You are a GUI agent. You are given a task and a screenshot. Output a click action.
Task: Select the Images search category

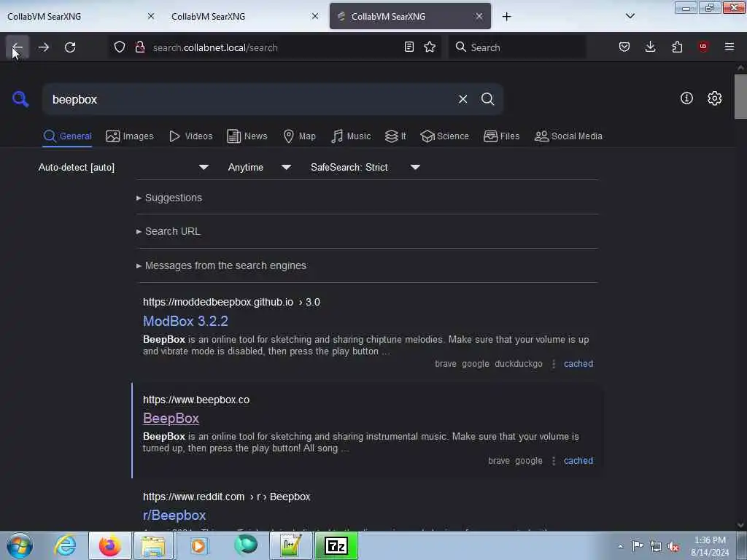click(130, 136)
